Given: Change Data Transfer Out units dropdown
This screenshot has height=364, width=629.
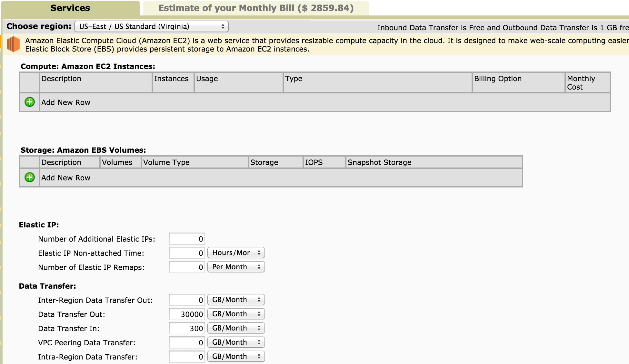Looking at the screenshot, I should point(235,314).
